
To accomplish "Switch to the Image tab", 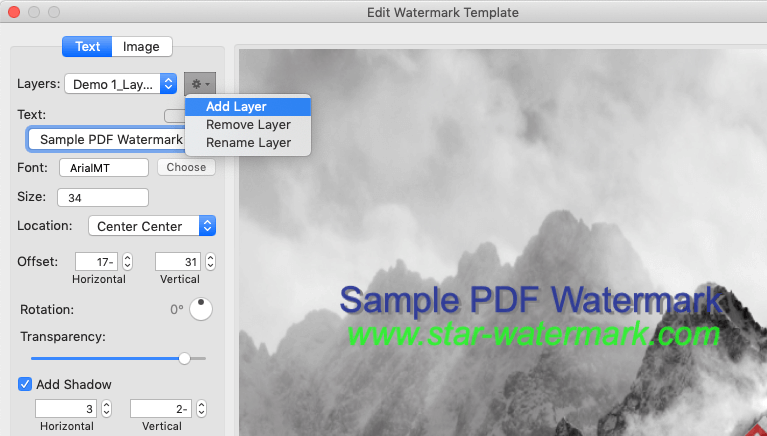I will pyautogui.click(x=141, y=46).
